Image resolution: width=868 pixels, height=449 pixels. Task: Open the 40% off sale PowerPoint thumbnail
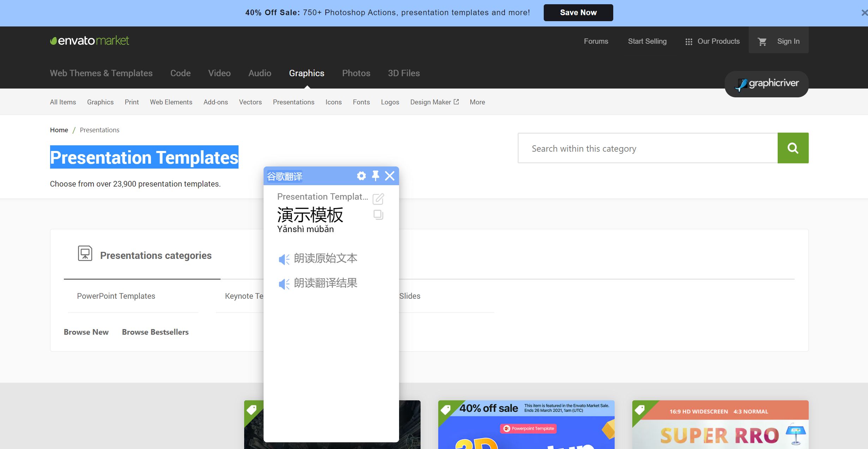[x=526, y=425]
